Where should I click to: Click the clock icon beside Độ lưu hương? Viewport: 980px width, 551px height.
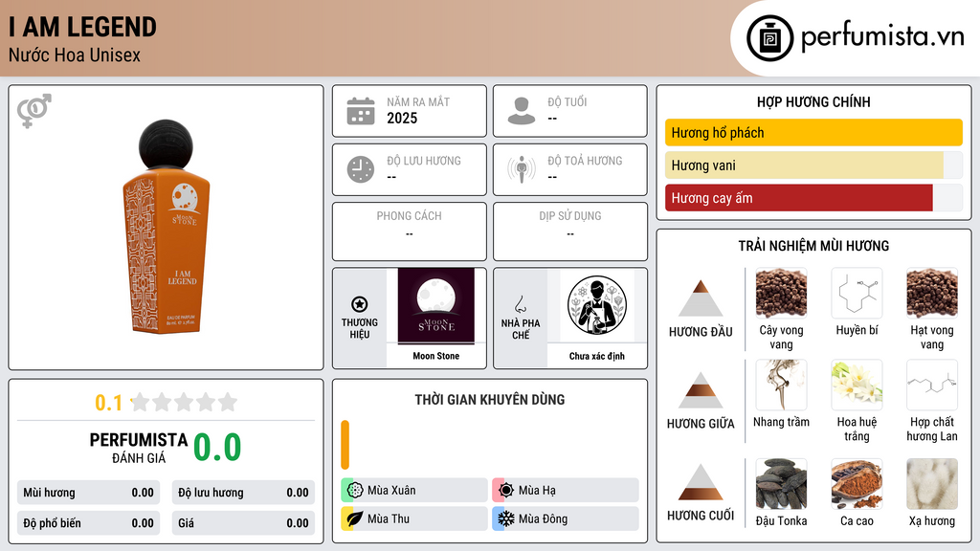pyautogui.click(x=361, y=169)
